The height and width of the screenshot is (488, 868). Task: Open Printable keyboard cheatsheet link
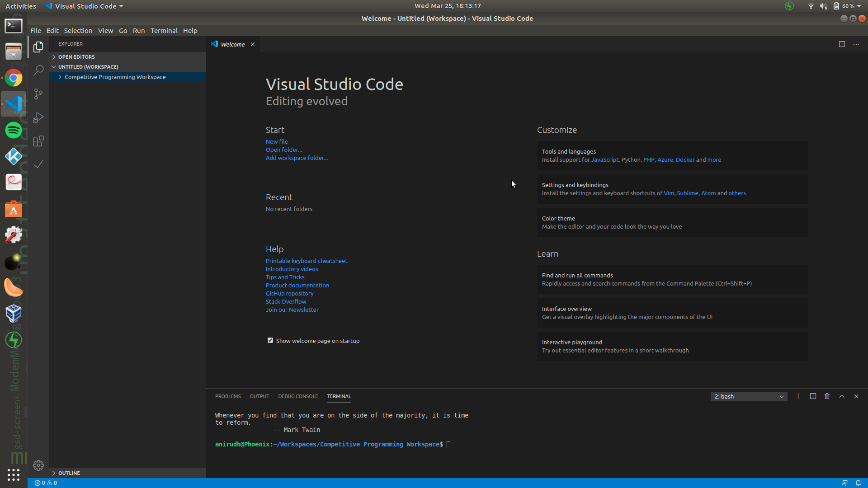click(307, 261)
